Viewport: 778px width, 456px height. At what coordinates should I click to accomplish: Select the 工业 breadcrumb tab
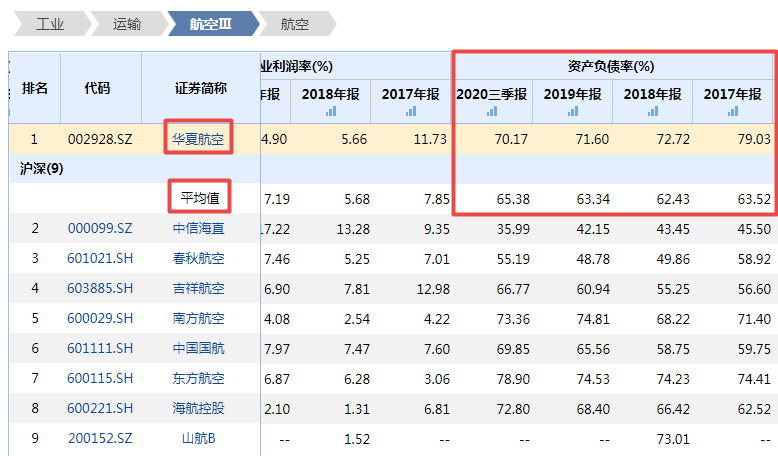[49, 24]
